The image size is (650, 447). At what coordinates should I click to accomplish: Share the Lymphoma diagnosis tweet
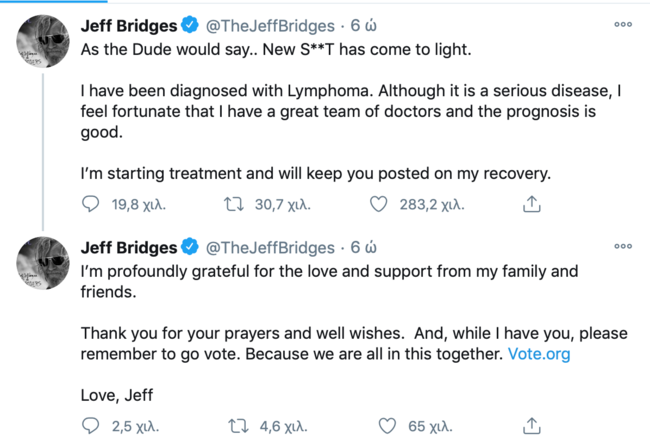(532, 205)
